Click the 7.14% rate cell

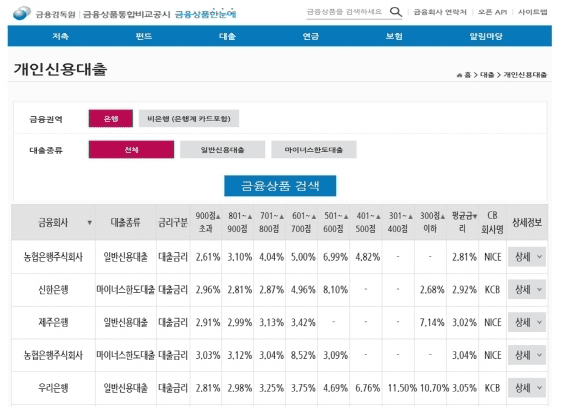pyautogui.click(x=432, y=322)
